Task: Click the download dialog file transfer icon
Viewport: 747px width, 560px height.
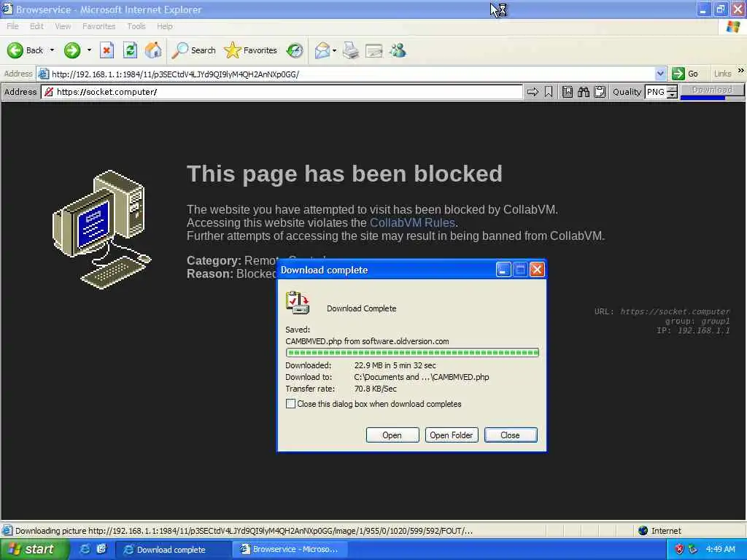Action: click(298, 303)
